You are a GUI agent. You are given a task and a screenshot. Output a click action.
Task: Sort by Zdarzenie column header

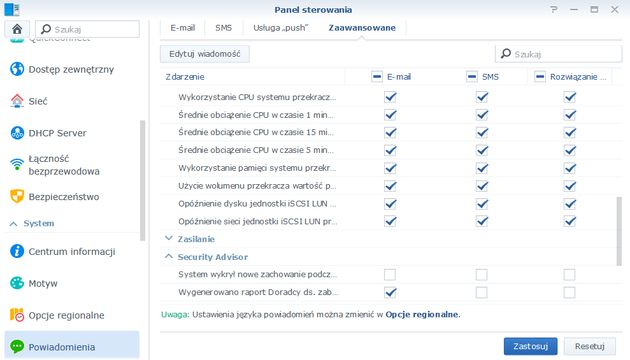[x=252, y=76]
